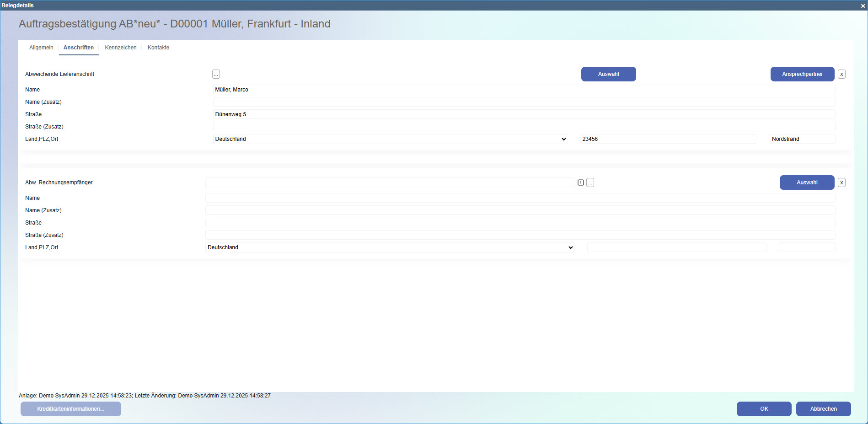Clear the Abw. Rechnungsempfänger using the X button

pos(841,182)
